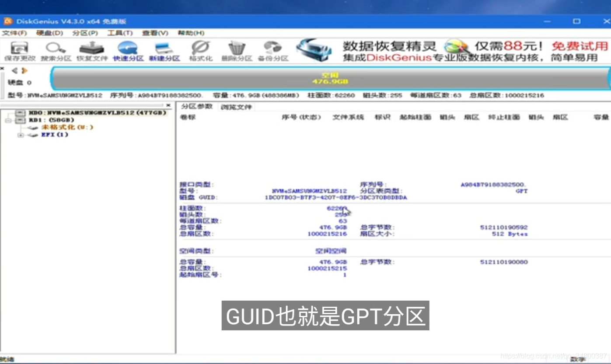
Task: Open the 工具(T) menu
Action: [x=120, y=33]
